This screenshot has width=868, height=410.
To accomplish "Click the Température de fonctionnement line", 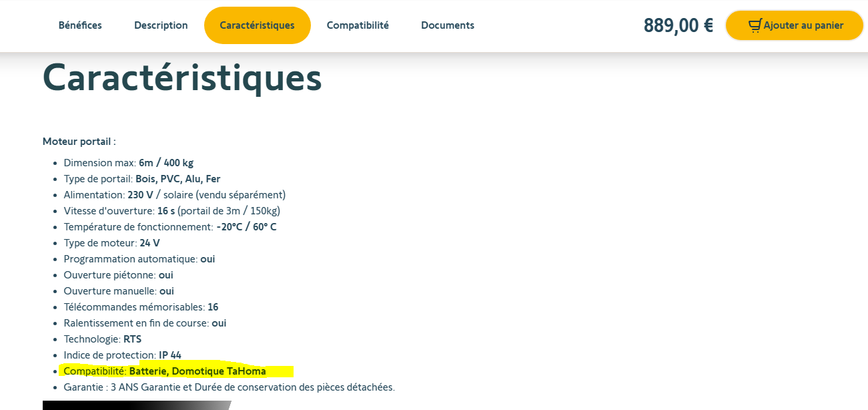I will [169, 227].
